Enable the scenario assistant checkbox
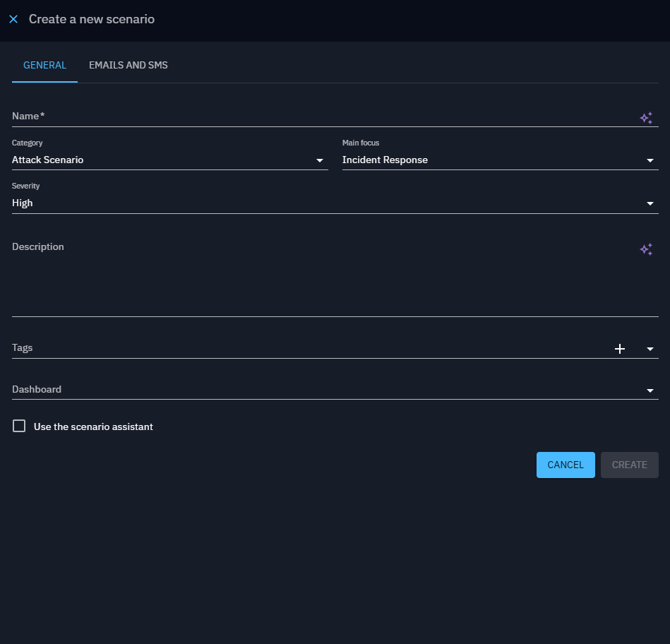Image resolution: width=670 pixels, height=644 pixels. pos(19,426)
